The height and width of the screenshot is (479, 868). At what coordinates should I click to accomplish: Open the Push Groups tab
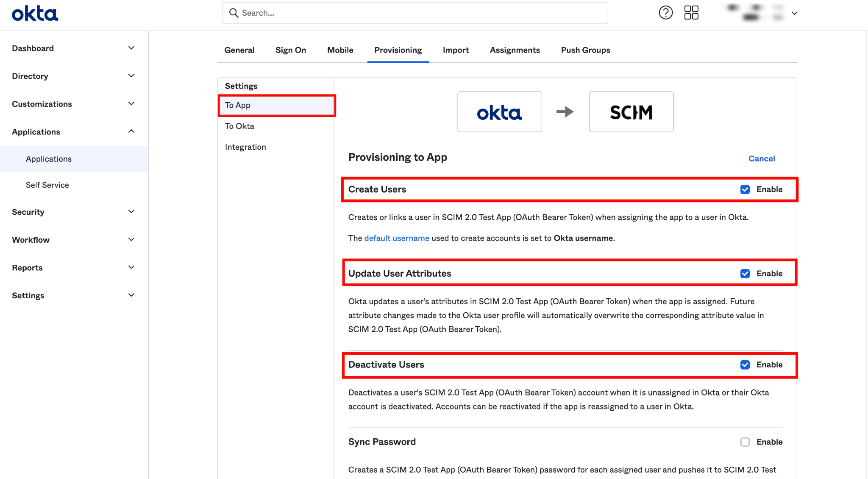[x=586, y=50]
